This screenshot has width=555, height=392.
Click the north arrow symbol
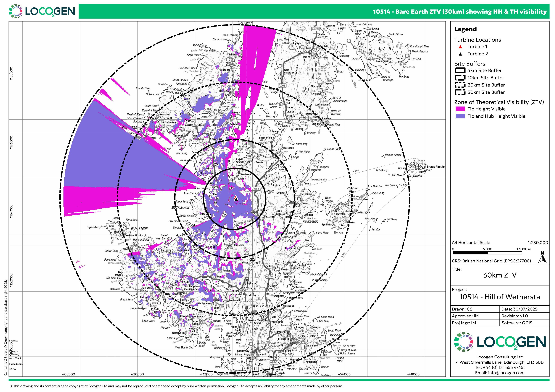click(542, 257)
